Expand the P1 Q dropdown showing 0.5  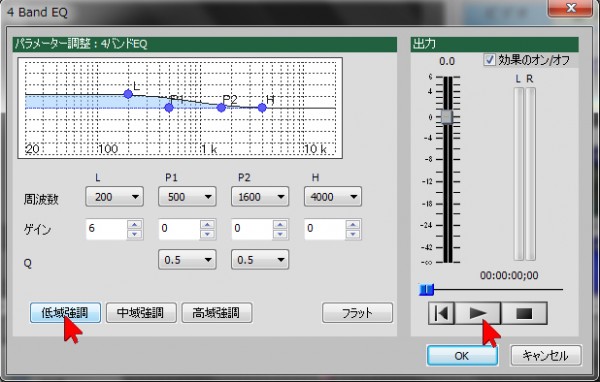pyautogui.click(x=187, y=260)
